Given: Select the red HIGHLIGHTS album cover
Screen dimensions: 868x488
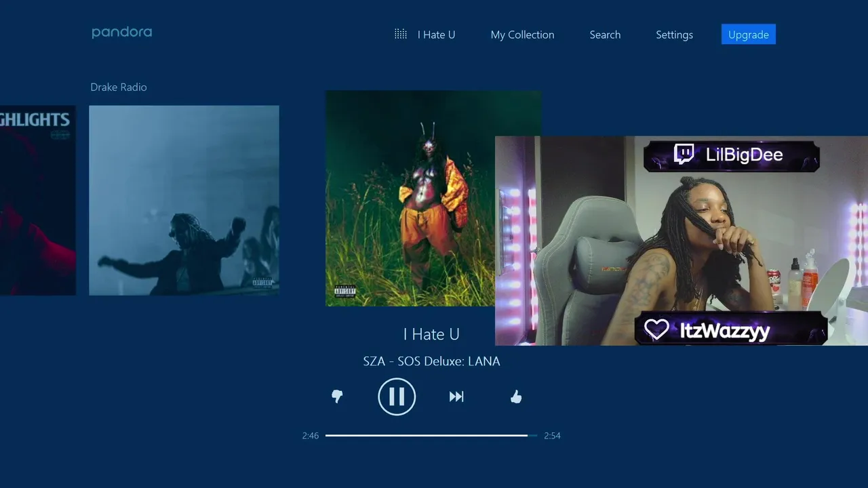Looking at the screenshot, I should pos(38,200).
